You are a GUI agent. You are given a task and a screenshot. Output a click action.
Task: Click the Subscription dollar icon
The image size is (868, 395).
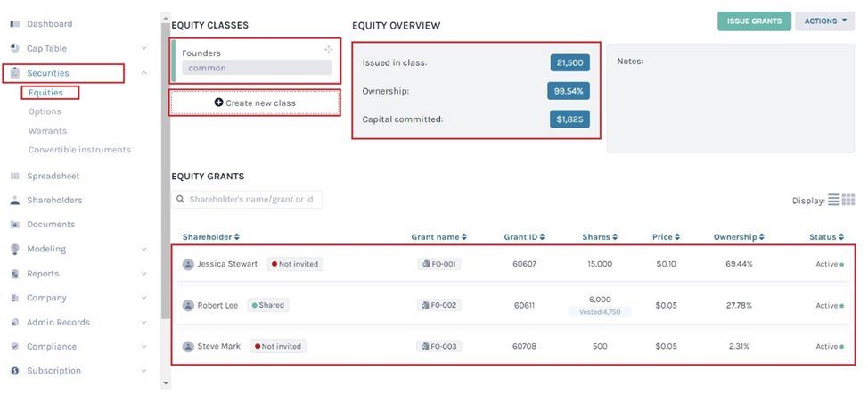[x=15, y=371]
